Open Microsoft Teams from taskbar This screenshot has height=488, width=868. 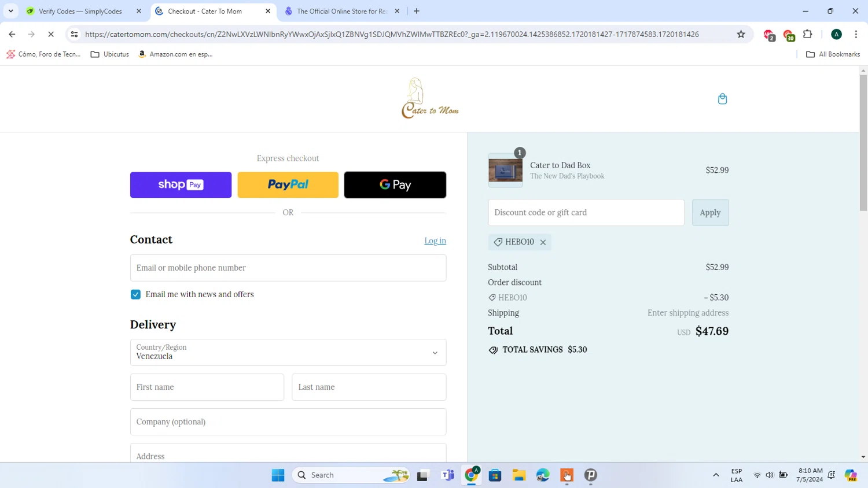coord(447,475)
